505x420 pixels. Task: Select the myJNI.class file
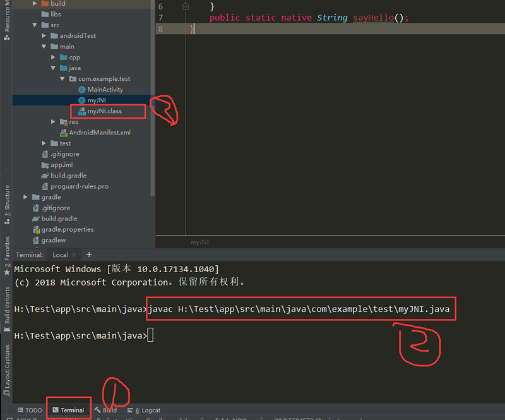(105, 111)
